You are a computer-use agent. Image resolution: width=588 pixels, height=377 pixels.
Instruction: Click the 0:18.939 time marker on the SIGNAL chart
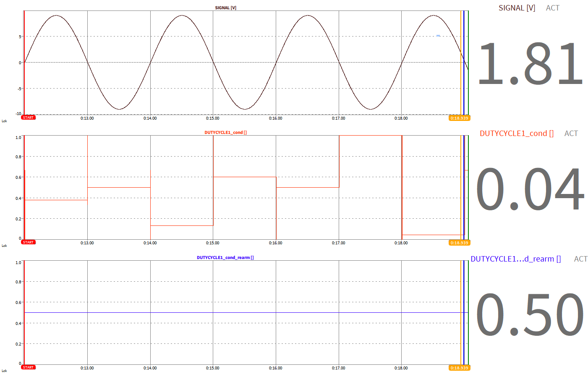coord(459,118)
